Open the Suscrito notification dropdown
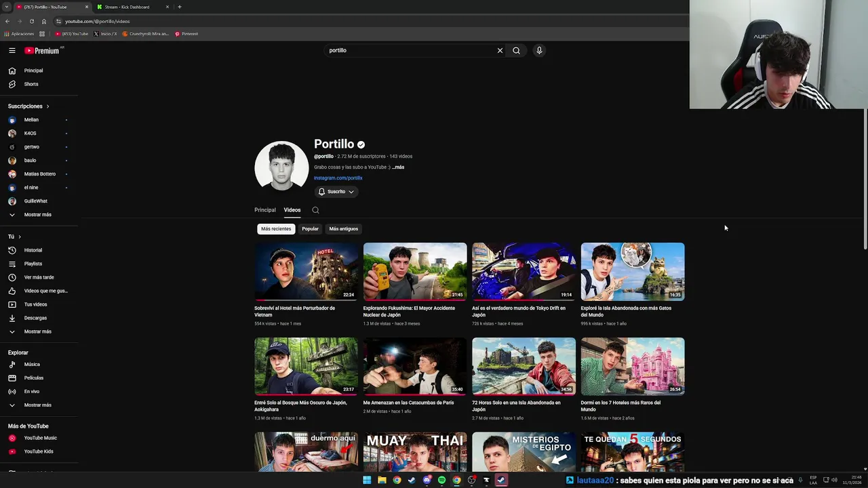 tap(336, 192)
